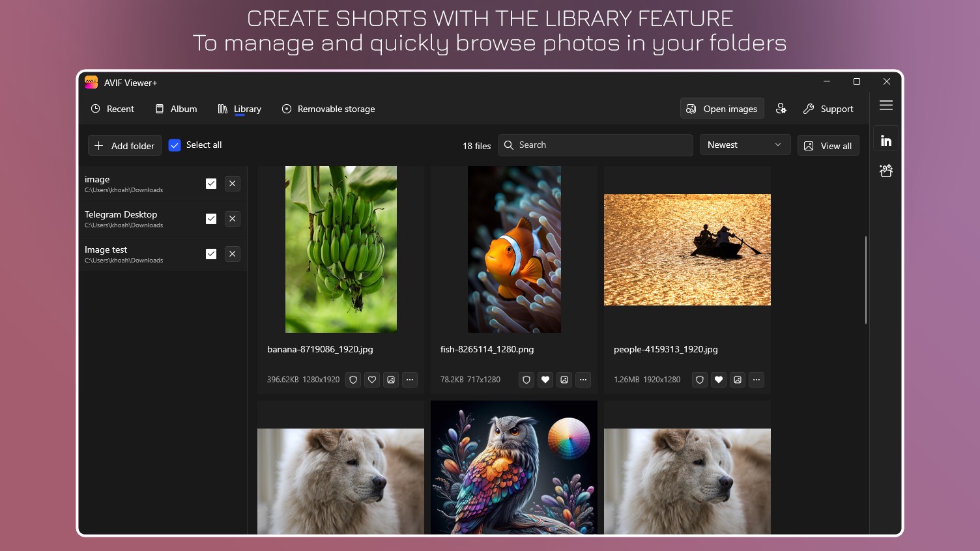The width and height of the screenshot is (980, 551).
Task: Remove the Telegram Desktop folder with X
Action: point(233,219)
